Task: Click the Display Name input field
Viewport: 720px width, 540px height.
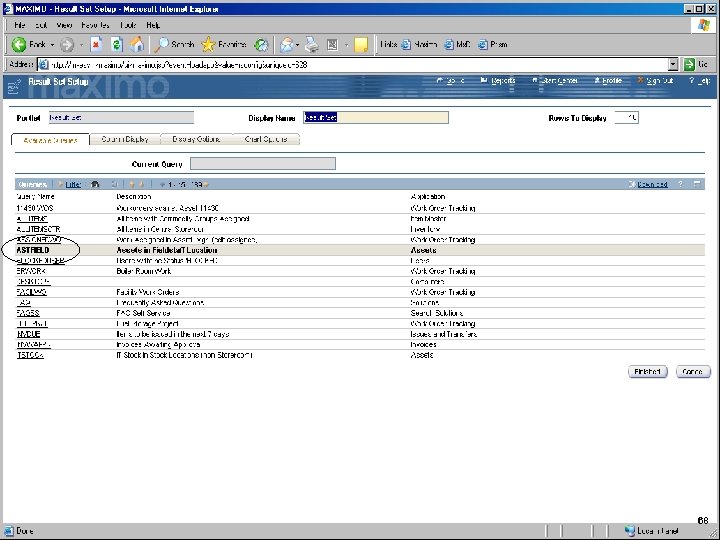Action: point(376,118)
